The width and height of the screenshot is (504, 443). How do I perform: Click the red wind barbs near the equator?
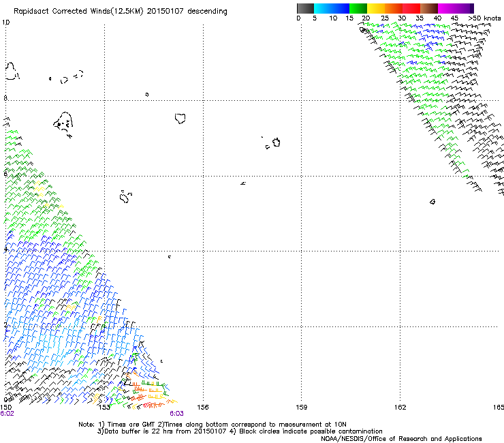click(154, 405)
